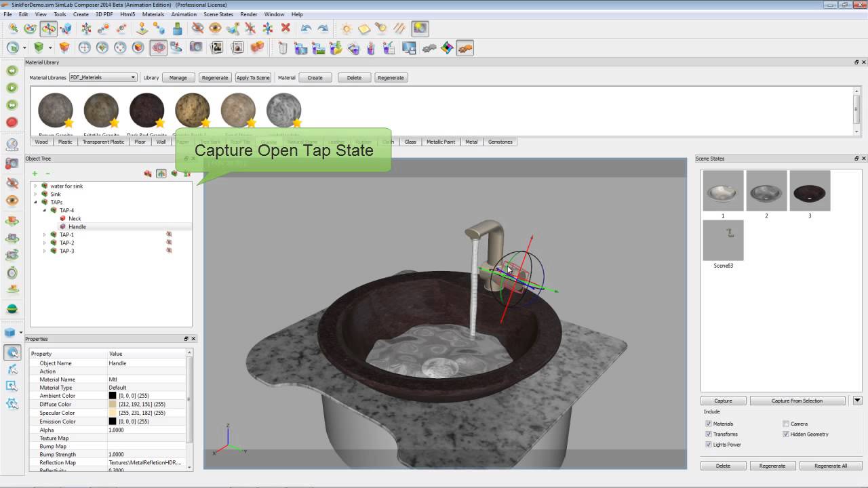Click the Create material button
The image size is (868, 488).
315,77
